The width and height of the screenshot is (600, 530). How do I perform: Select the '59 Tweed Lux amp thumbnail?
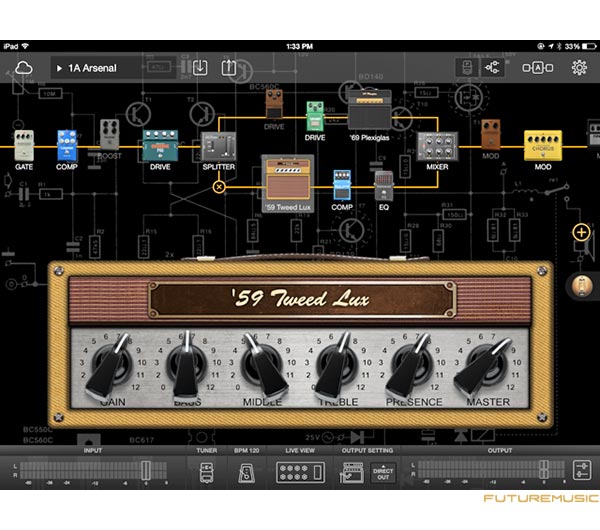[288, 183]
